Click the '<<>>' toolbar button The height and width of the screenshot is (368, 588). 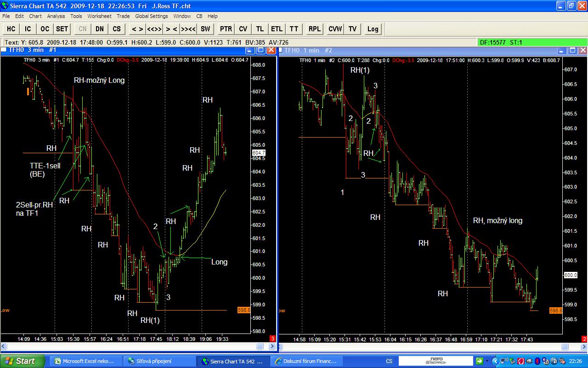pos(154,29)
